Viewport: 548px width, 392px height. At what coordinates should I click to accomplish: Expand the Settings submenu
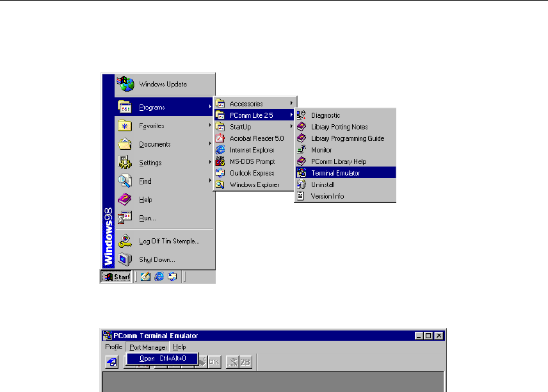pos(165,163)
